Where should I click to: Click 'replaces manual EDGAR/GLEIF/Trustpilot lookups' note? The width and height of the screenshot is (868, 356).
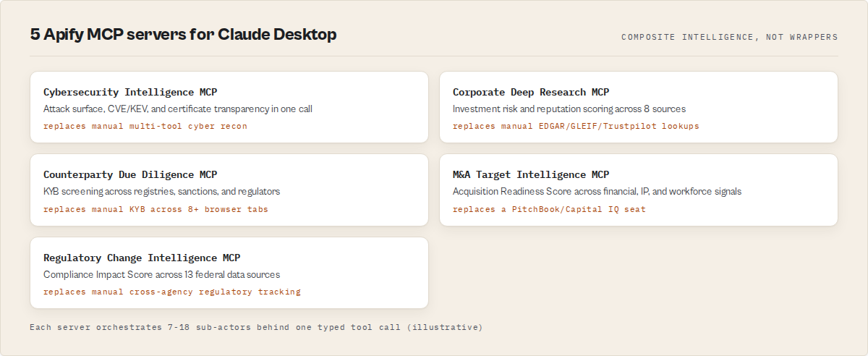(576, 126)
